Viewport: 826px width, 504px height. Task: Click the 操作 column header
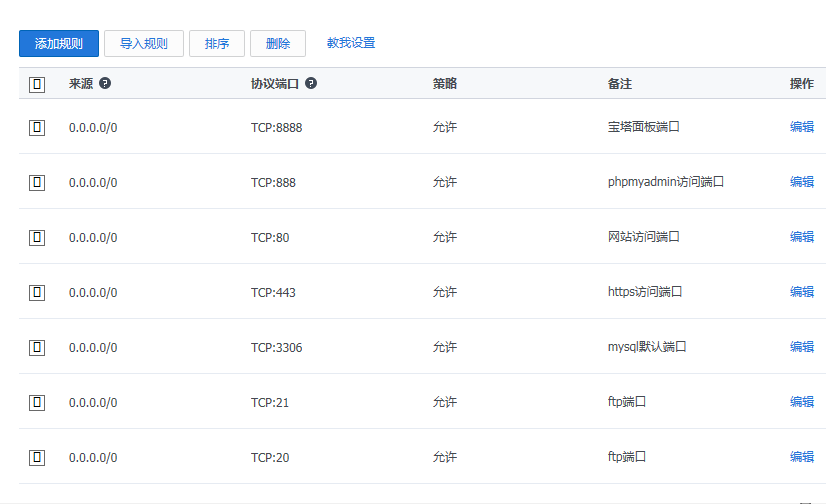point(802,83)
